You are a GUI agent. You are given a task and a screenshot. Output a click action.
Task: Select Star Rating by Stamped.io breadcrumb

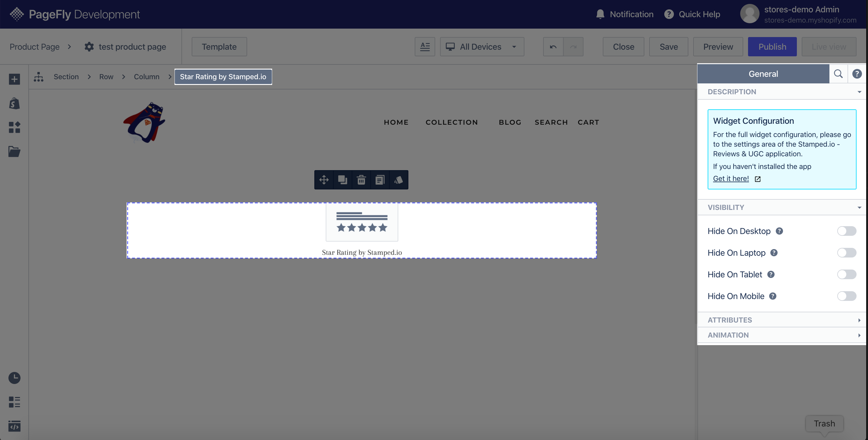tap(223, 77)
